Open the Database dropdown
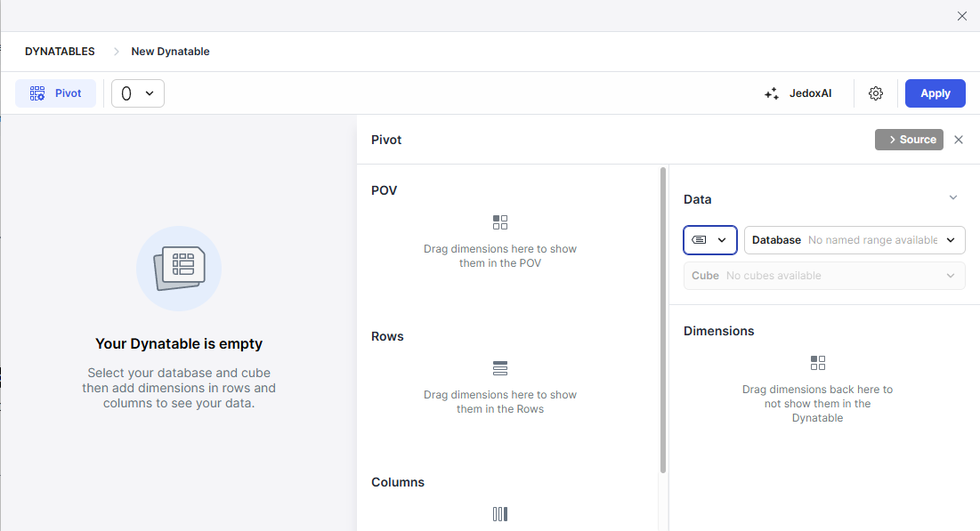Viewport: 980px width, 531px height. point(854,240)
